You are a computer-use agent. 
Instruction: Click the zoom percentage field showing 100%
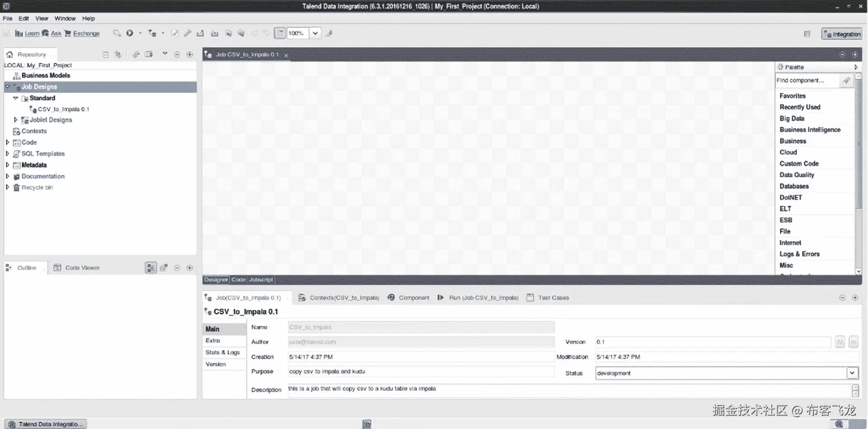[x=297, y=33]
